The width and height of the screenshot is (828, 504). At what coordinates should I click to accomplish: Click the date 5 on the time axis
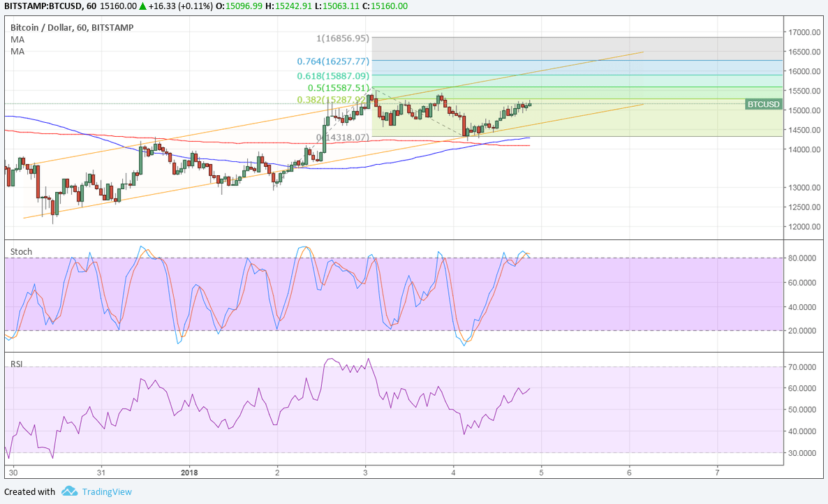coord(541,472)
